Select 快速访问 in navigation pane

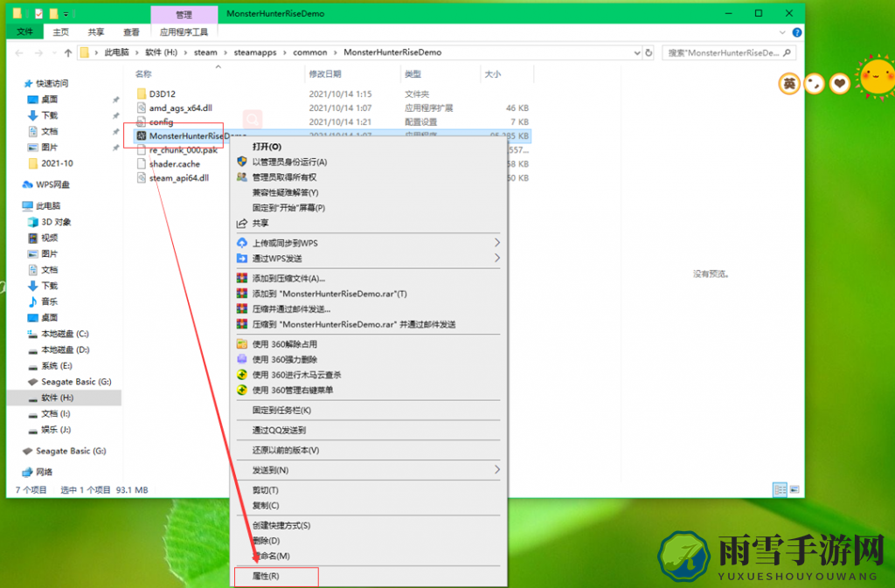(52, 83)
